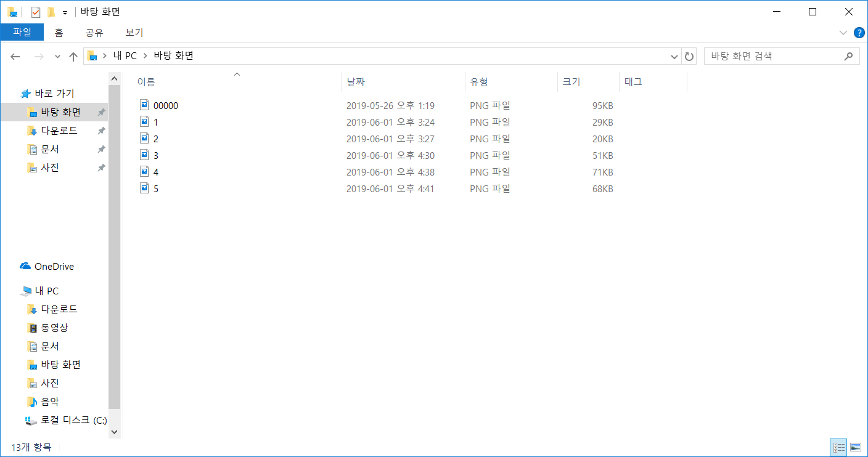Click the pin icon next to 다운로드

pyautogui.click(x=102, y=131)
